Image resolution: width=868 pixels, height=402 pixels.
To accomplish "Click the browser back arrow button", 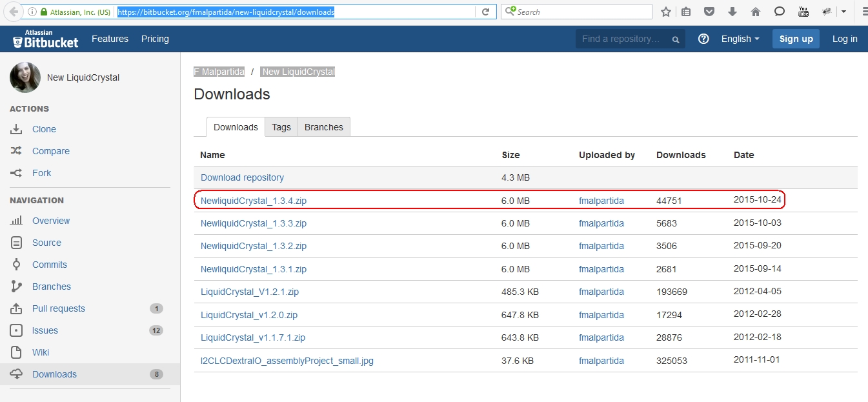I will [14, 12].
